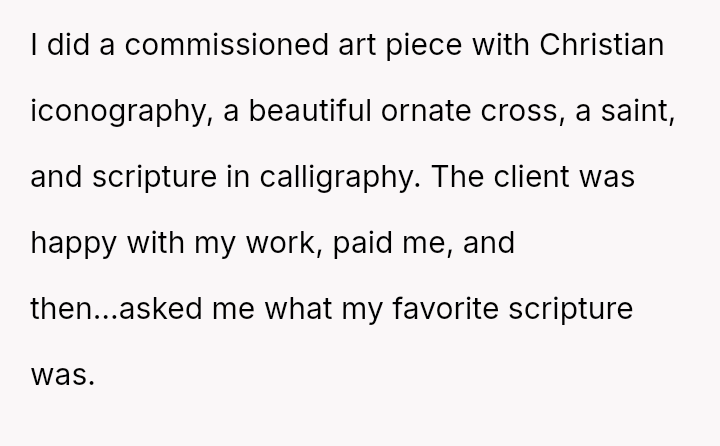The image size is (720, 446).
Task: Click on the word "paid"
Action: (x=362, y=244)
